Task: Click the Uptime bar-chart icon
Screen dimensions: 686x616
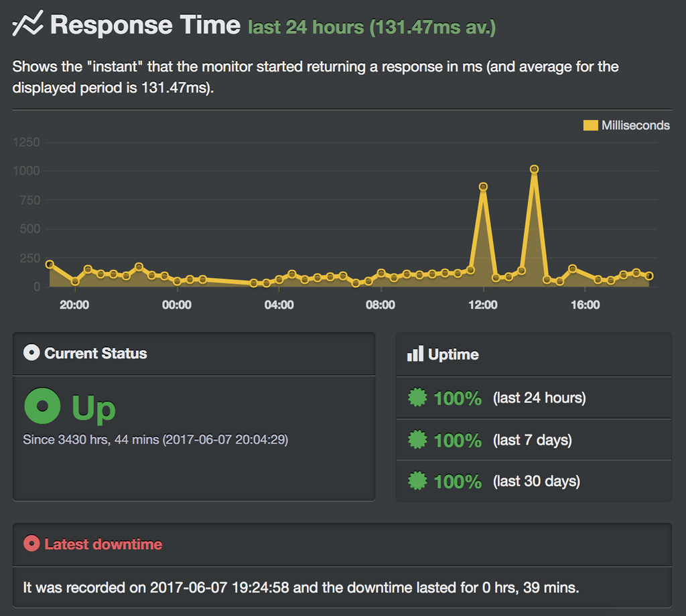Action: 415,354
